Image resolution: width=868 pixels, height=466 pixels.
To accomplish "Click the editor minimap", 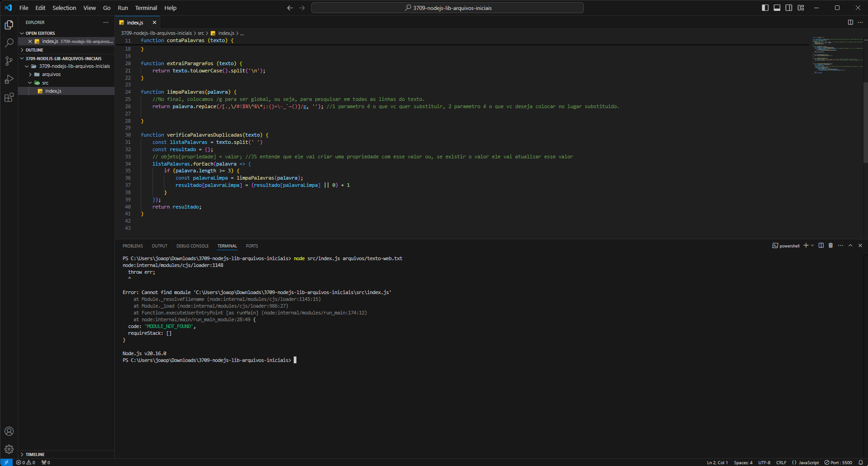I will 837,55.
